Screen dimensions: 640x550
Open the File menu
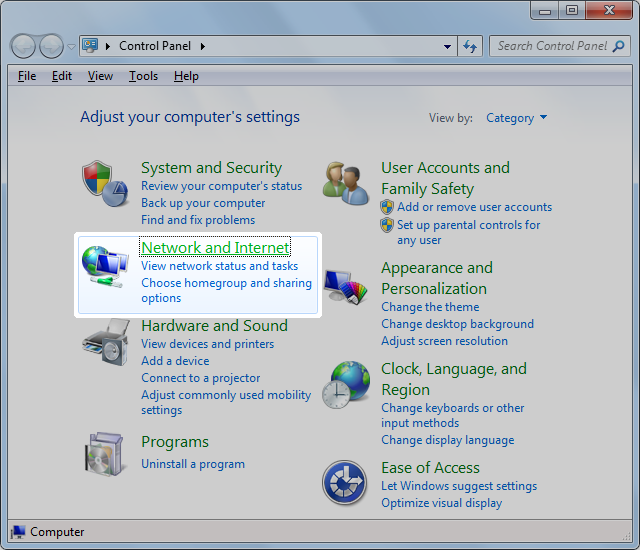click(27, 76)
